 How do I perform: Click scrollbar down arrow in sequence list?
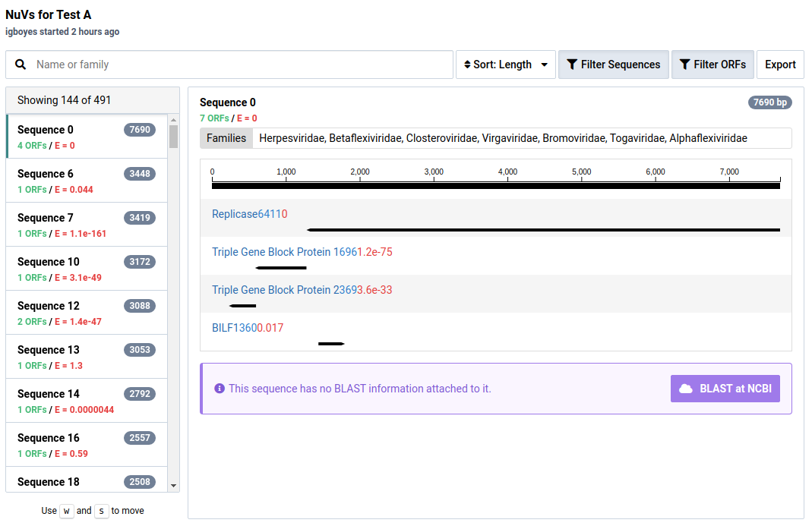(173, 486)
